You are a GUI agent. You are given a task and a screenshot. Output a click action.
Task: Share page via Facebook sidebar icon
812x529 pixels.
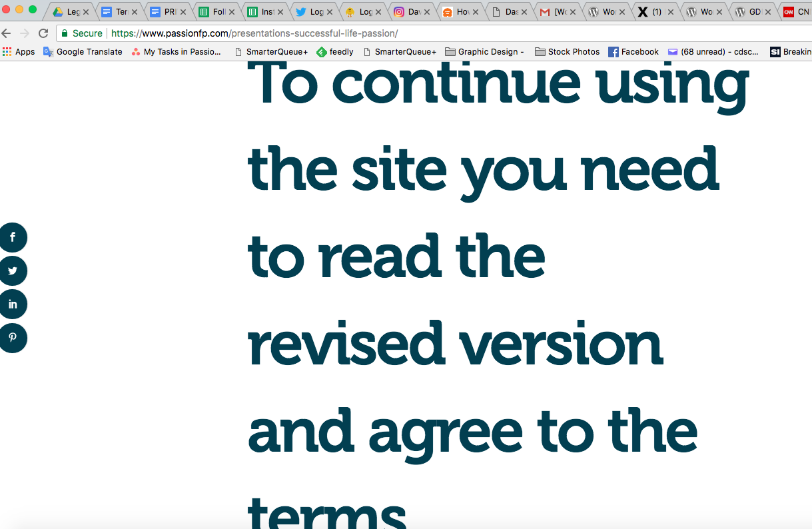pos(13,237)
